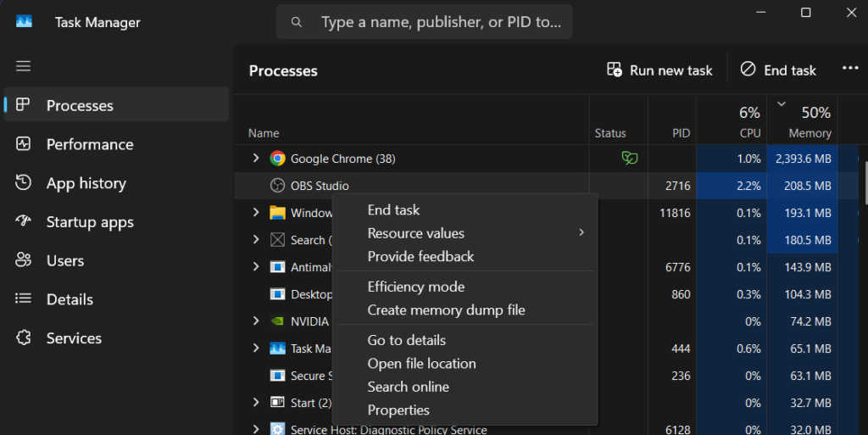
Task: Click the search magnifier icon
Action: point(297,22)
